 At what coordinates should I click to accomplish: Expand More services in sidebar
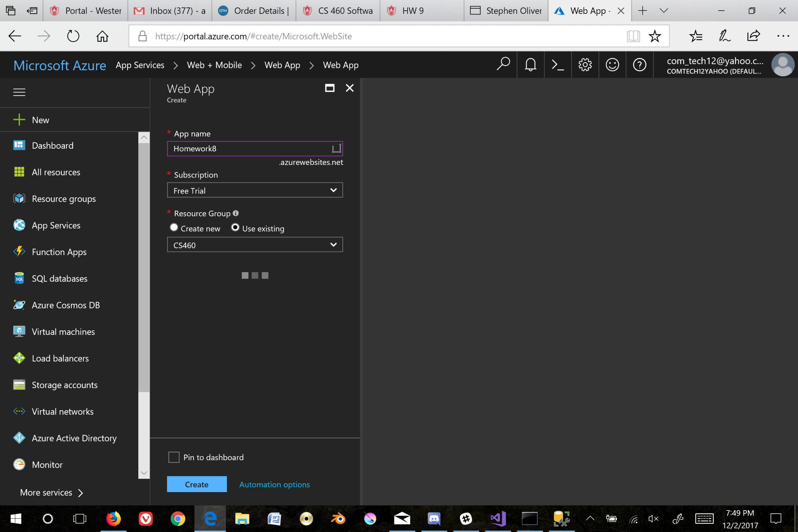[51, 492]
